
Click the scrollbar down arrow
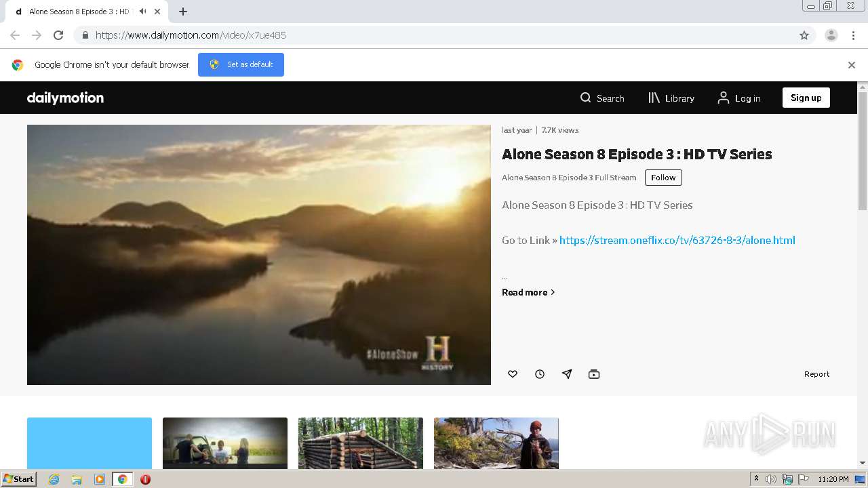pos(863,463)
